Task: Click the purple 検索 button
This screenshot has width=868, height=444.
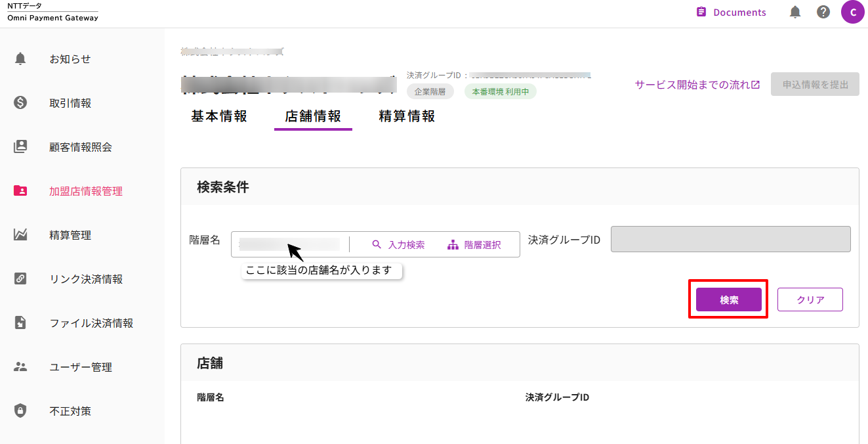Action: [x=729, y=300]
